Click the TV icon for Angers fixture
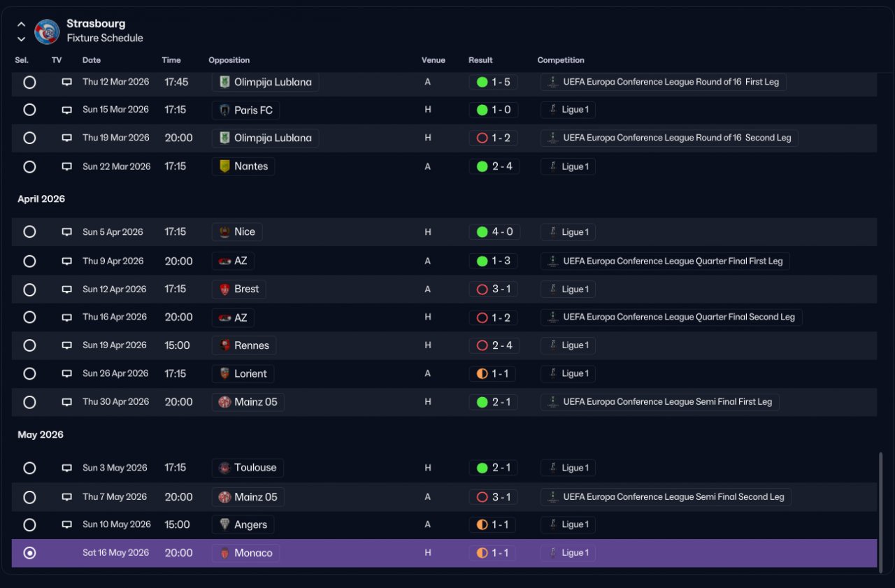Screen dimensions: 895x588 click(67, 524)
